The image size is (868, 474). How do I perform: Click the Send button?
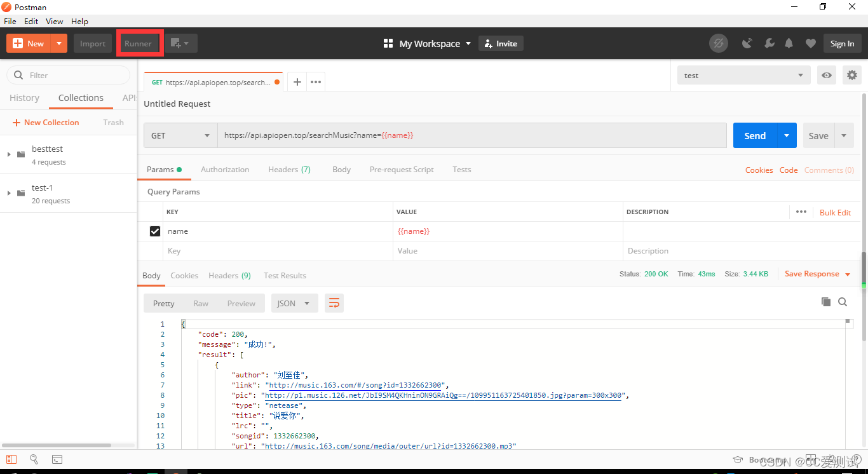(755, 135)
